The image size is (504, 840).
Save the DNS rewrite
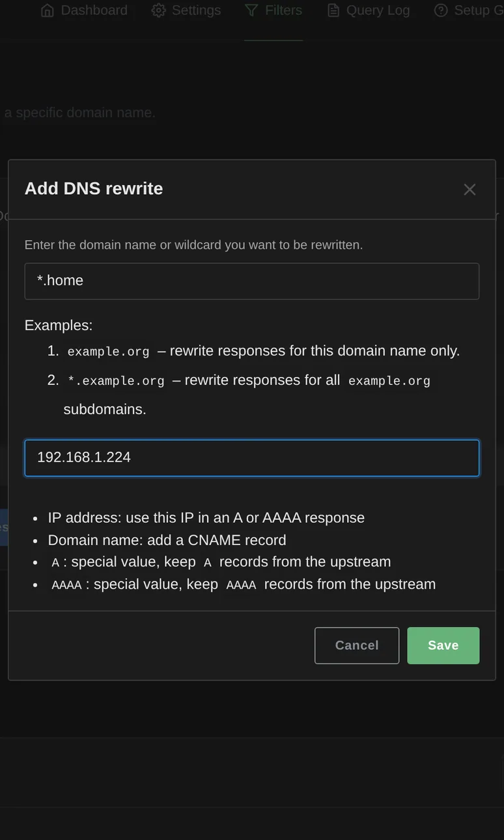point(443,645)
